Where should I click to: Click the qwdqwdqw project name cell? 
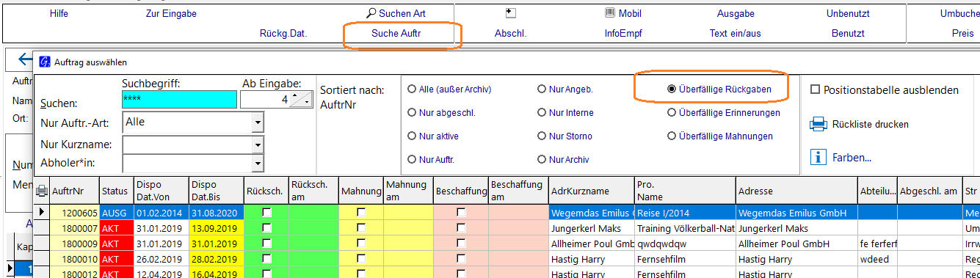[685, 244]
